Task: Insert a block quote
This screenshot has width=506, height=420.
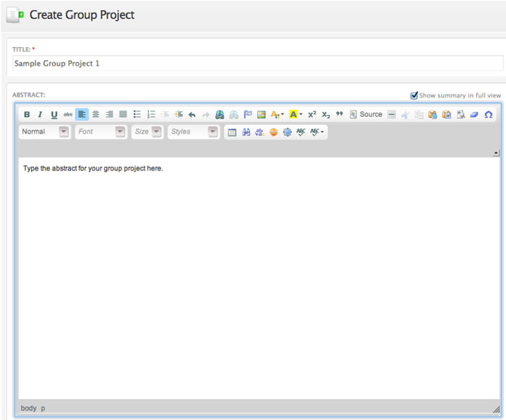Action: [x=339, y=114]
